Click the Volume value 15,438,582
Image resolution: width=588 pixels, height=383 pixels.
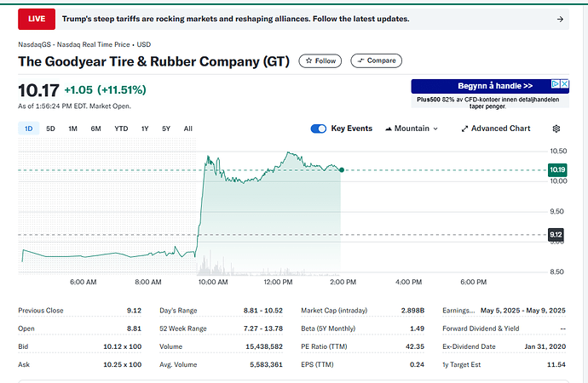[x=264, y=346]
